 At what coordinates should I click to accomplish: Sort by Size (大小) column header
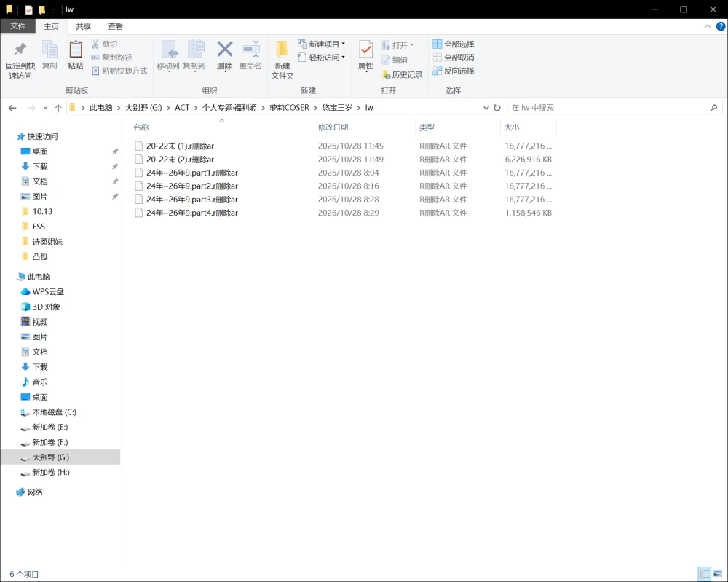pyautogui.click(x=511, y=127)
